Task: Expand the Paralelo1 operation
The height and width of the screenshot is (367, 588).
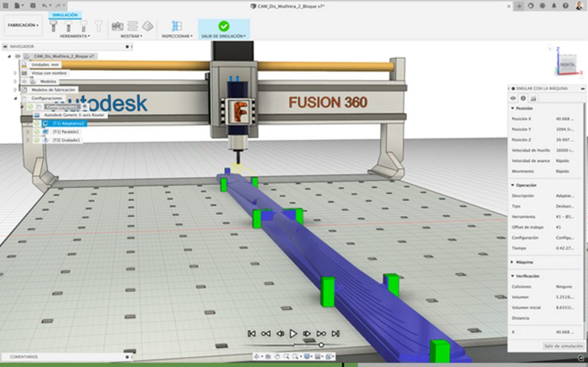Action: click(x=28, y=132)
